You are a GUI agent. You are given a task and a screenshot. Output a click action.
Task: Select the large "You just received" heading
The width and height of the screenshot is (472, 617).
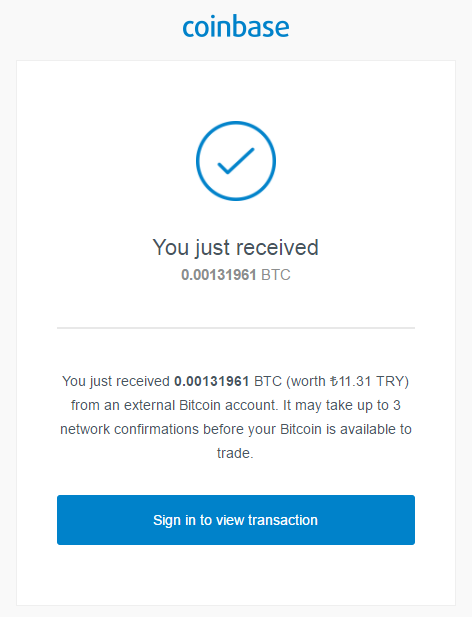(x=236, y=248)
